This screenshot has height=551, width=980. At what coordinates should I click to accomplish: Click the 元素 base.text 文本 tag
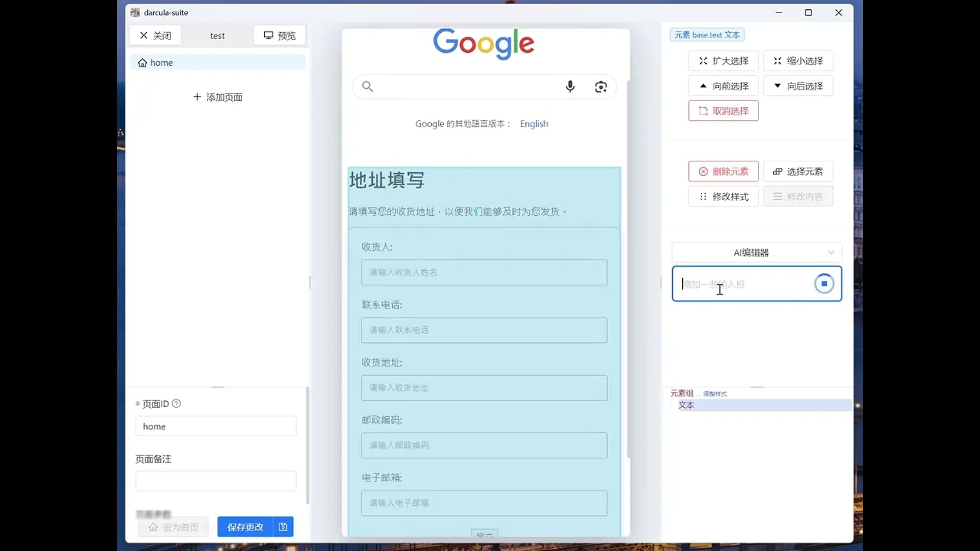pyautogui.click(x=707, y=35)
